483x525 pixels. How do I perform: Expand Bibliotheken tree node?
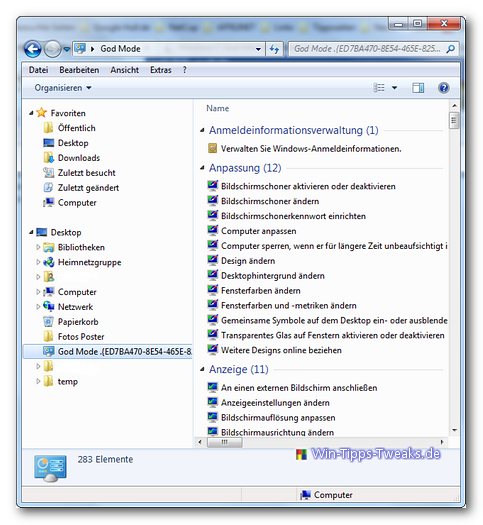[38, 247]
